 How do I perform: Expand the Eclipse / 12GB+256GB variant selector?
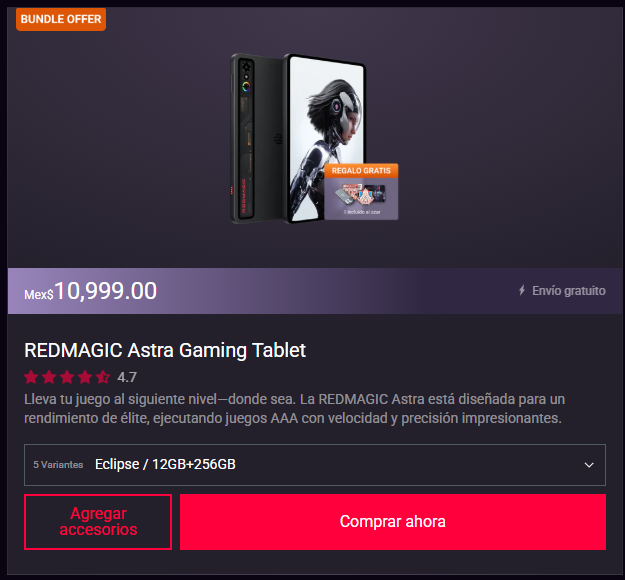point(315,465)
